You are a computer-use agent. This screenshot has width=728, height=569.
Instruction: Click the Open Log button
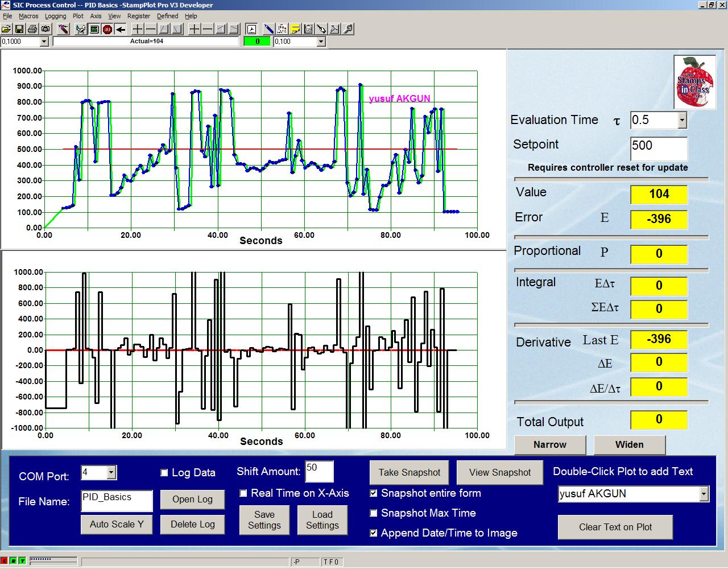pyautogui.click(x=192, y=499)
